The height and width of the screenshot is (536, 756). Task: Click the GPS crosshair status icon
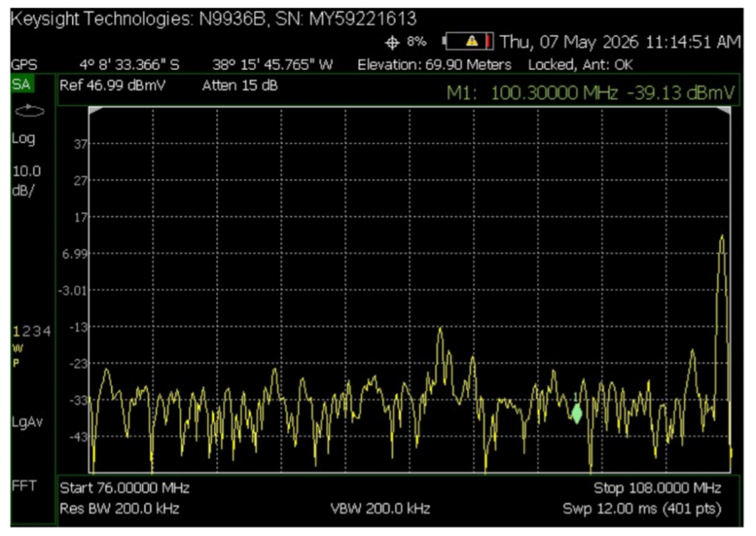point(392,43)
